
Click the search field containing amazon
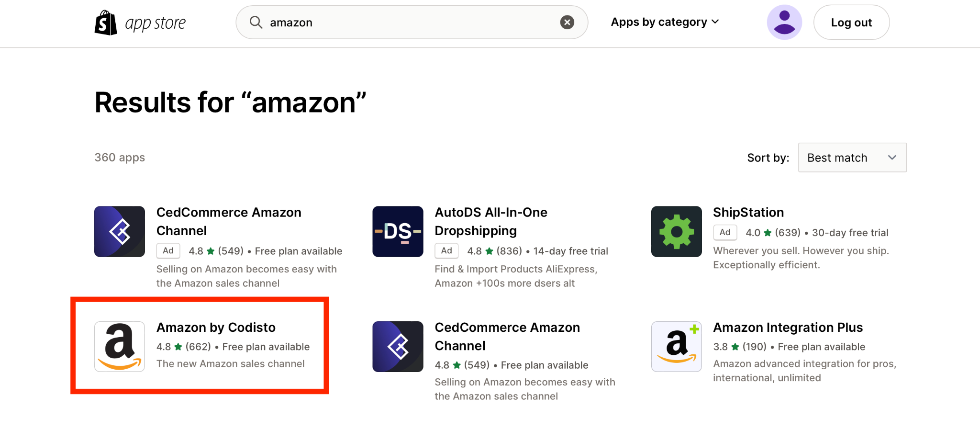click(412, 22)
